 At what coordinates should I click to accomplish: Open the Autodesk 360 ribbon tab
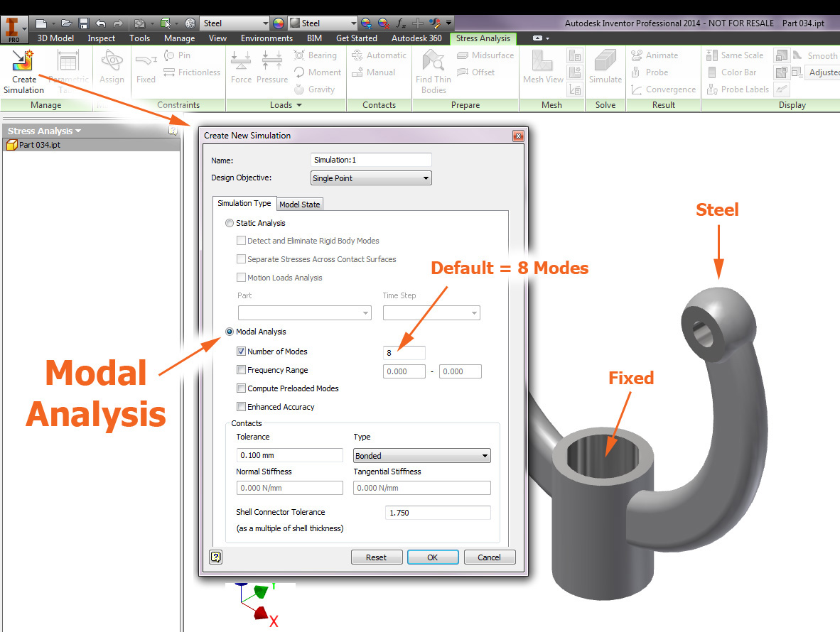click(x=416, y=38)
